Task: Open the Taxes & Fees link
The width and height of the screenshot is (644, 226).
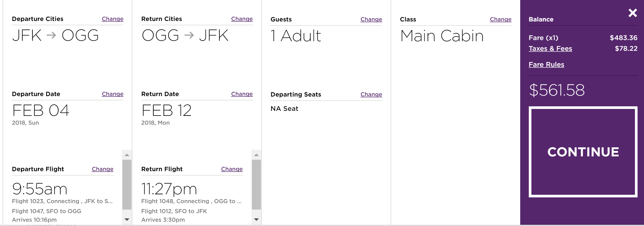Action: pyautogui.click(x=550, y=48)
